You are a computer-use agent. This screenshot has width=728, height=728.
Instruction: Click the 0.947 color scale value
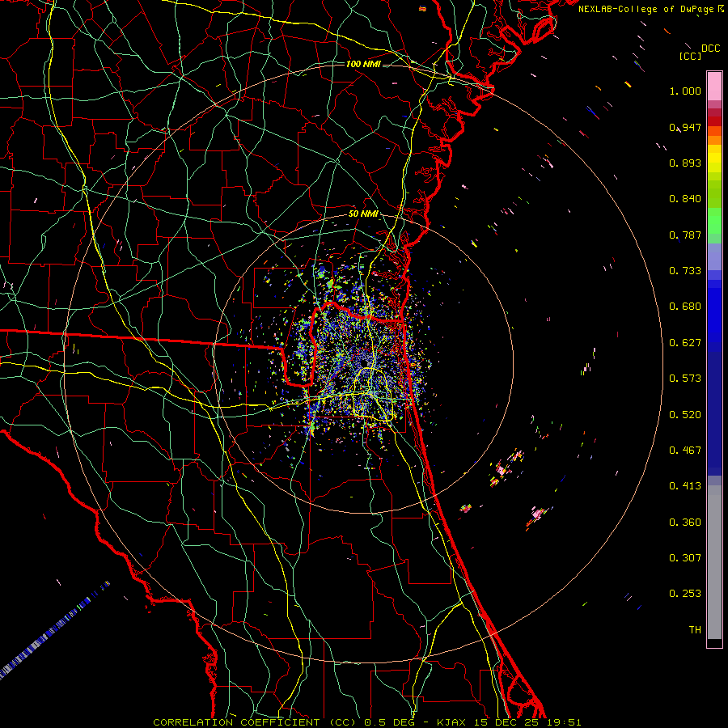point(685,127)
